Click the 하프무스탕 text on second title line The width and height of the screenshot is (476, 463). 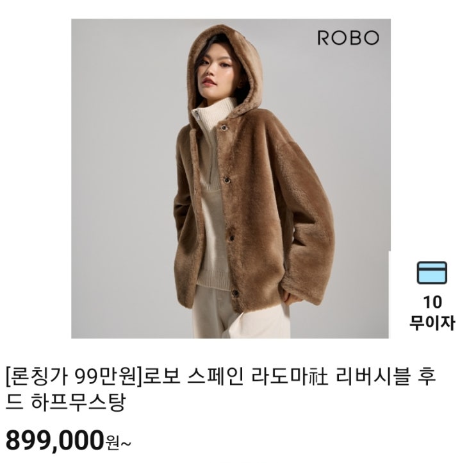pos(78,403)
